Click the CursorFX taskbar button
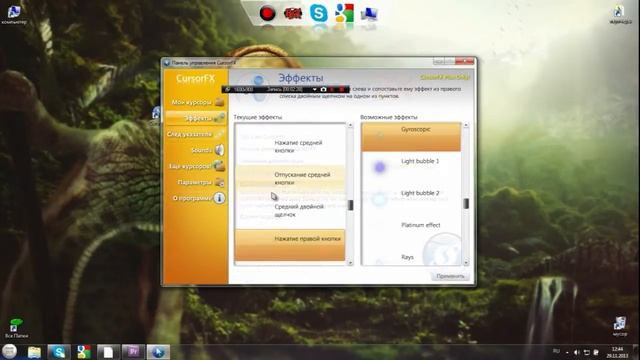 [158, 352]
